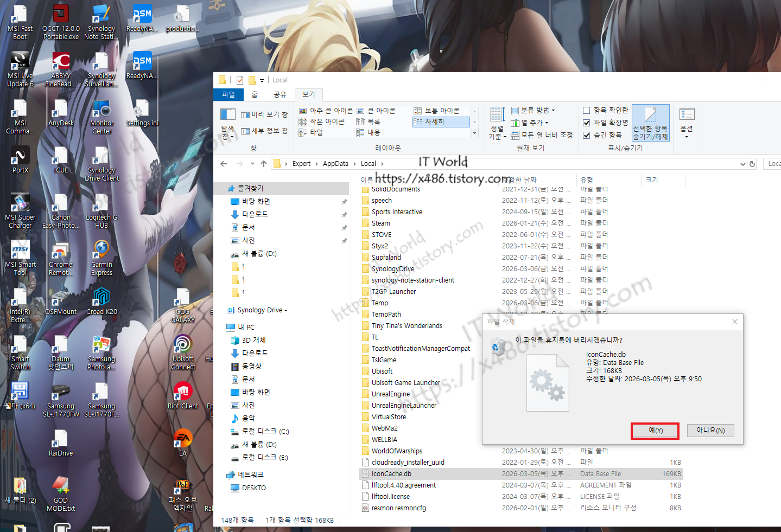Select content (내용) layout
Image resolution: width=781 pixels, height=532 pixels.
pos(368,132)
